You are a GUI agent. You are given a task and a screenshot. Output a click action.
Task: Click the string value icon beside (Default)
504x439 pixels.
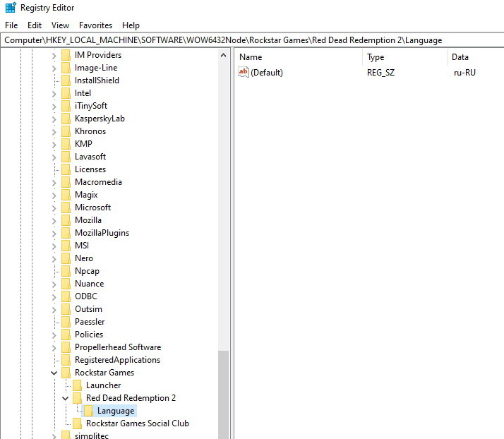(244, 72)
